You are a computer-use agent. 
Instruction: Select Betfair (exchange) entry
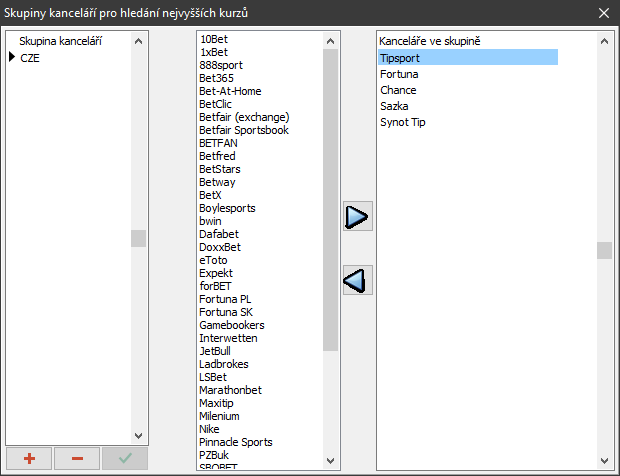(244, 117)
